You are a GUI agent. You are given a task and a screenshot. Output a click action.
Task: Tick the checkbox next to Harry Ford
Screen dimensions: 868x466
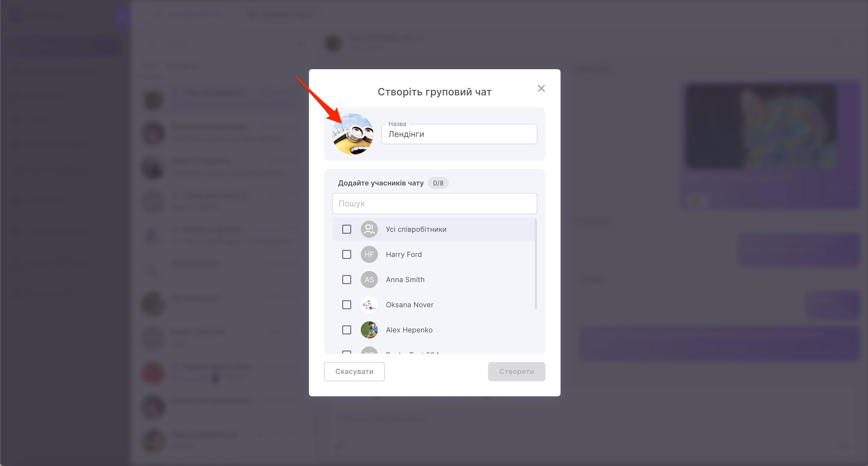(346, 254)
